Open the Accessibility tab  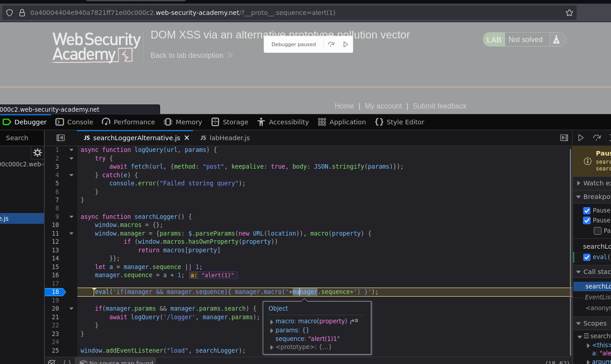coord(283,122)
